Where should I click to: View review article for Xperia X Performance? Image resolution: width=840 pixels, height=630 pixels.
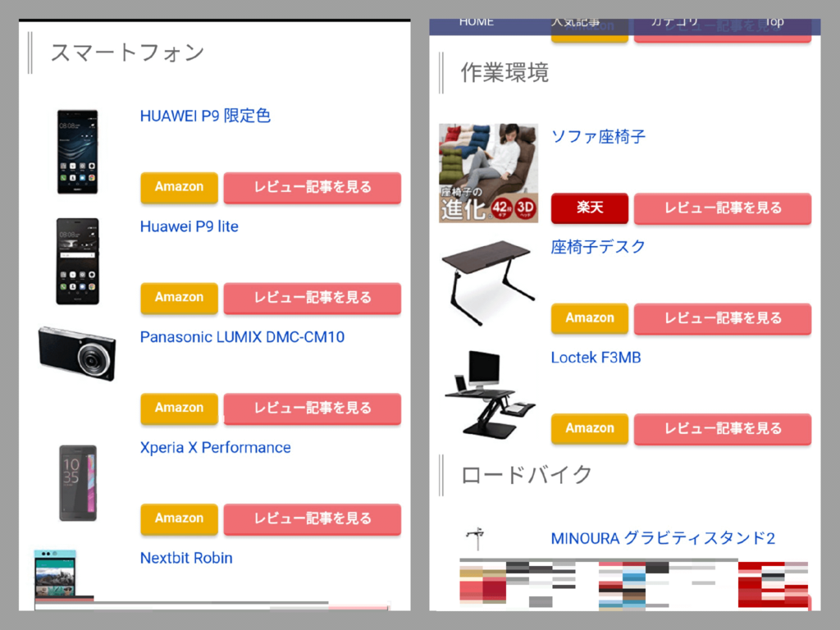tap(313, 518)
